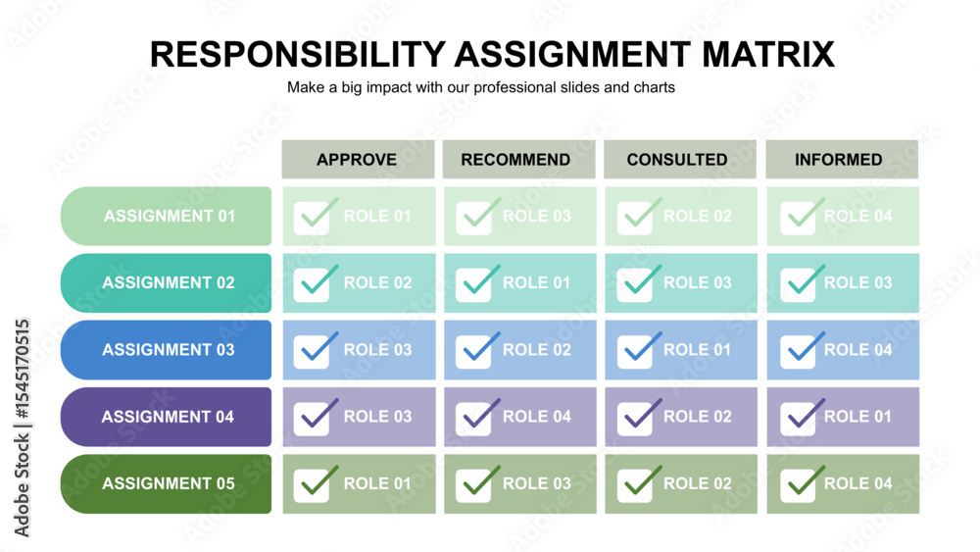Toggle the Assignment 05 Approve checkbox
Image resolution: width=980 pixels, height=552 pixels.
(316, 483)
